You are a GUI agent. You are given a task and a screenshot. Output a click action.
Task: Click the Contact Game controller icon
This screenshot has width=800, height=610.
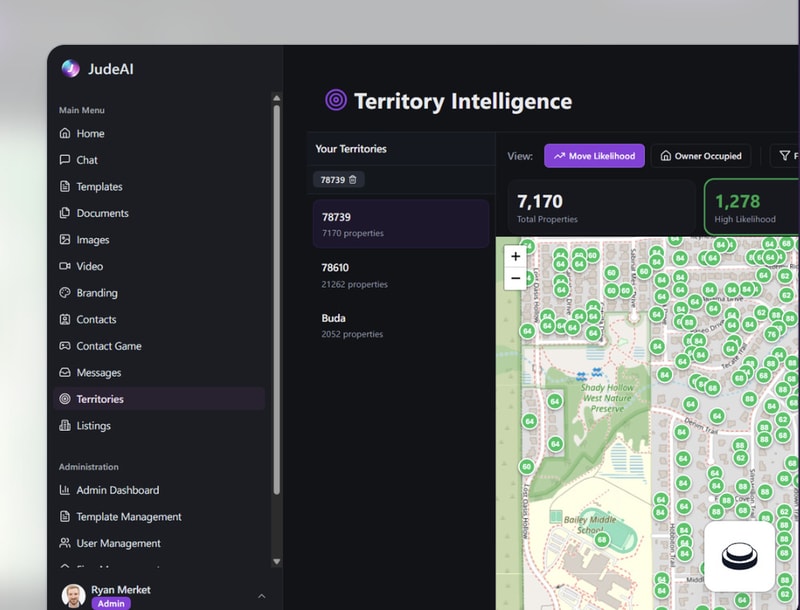65,346
